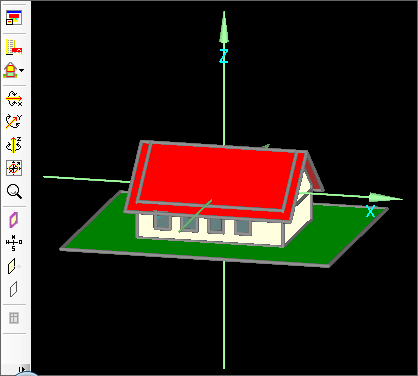Screen dimensions: 418x376
Task: Expand the toolbar overflow arrow at bottom
Action: [x=22, y=369]
